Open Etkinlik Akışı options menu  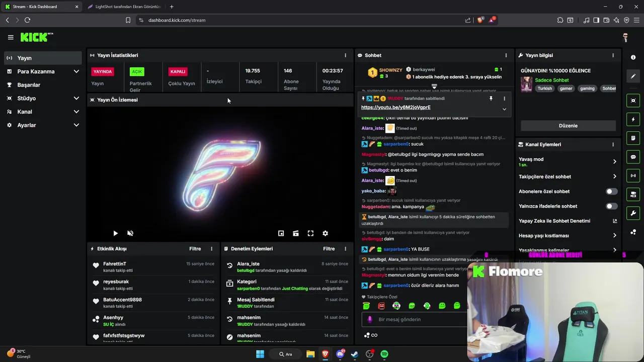click(211, 249)
